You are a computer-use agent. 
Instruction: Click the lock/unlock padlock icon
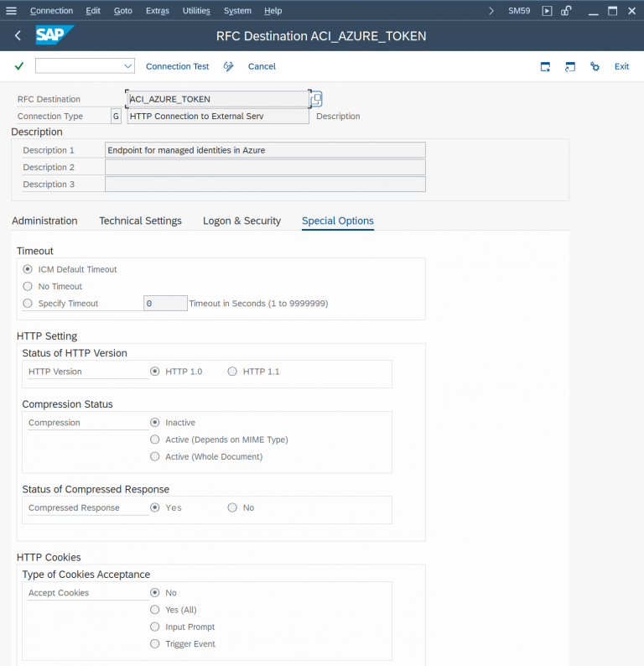coord(566,11)
